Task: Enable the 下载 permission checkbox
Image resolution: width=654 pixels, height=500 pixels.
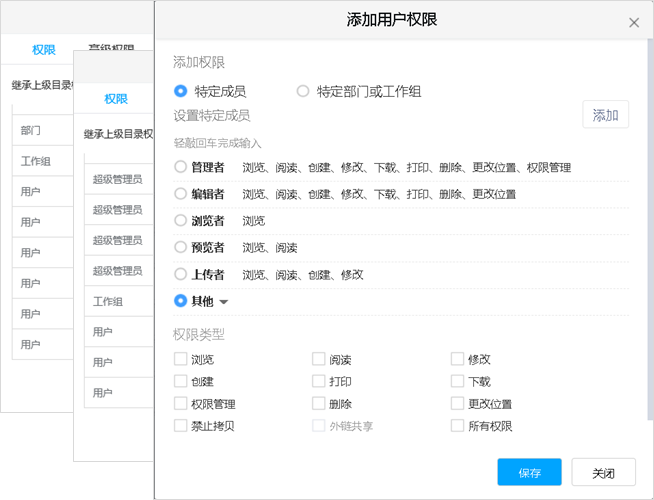Action: (457, 381)
